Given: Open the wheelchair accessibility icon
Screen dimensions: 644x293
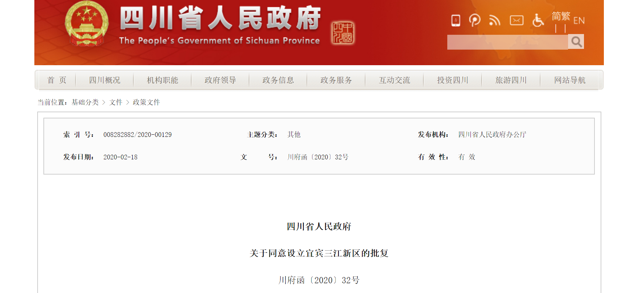Looking at the screenshot, I should click(538, 20).
